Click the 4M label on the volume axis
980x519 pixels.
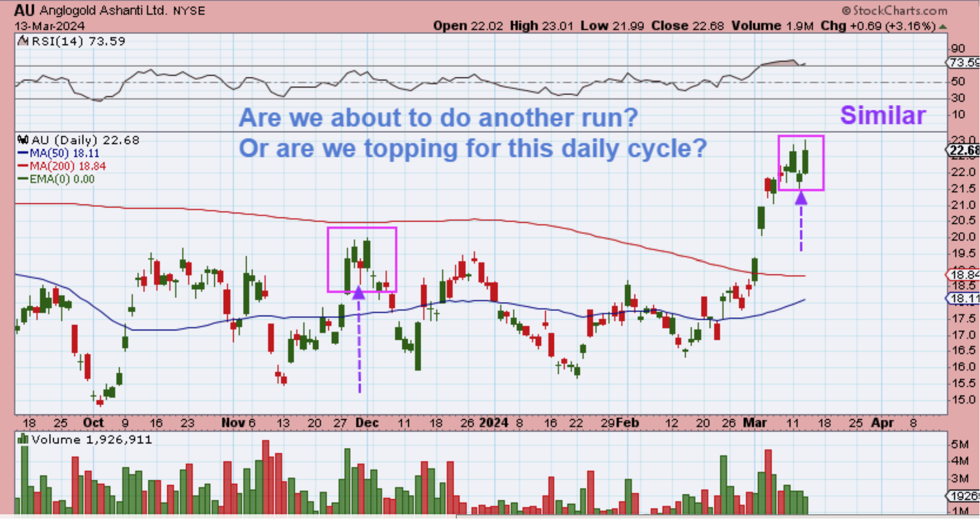(960, 461)
